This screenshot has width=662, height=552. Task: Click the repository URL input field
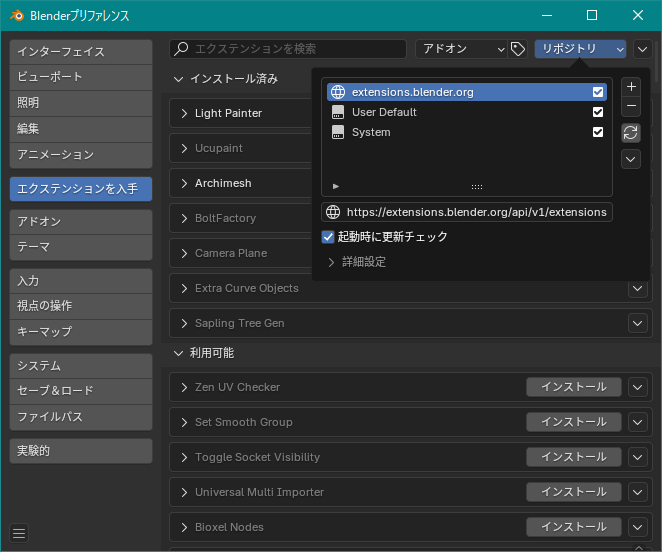click(x=476, y=212)
